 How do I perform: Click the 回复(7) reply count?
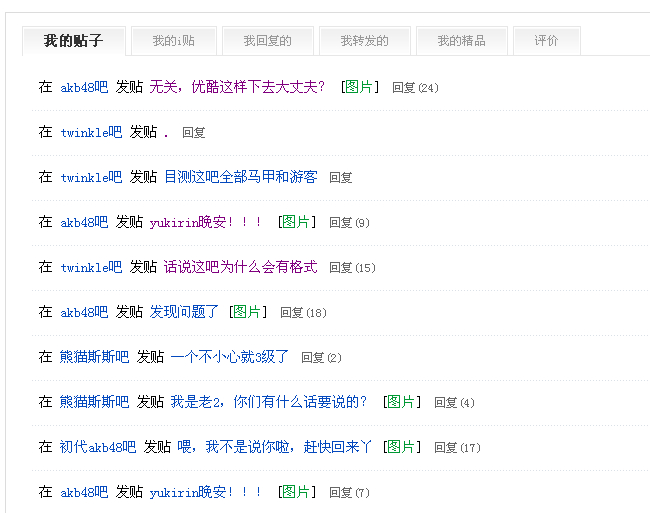coord(349,493)
